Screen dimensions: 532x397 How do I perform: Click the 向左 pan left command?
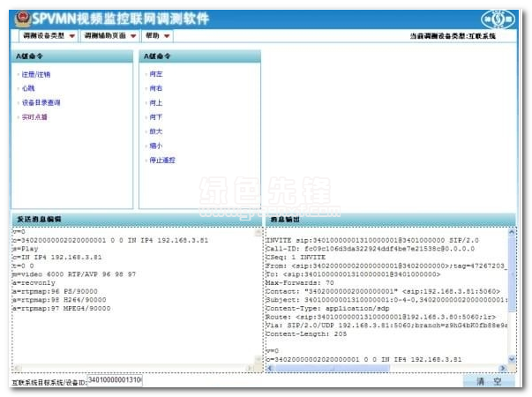156,74
